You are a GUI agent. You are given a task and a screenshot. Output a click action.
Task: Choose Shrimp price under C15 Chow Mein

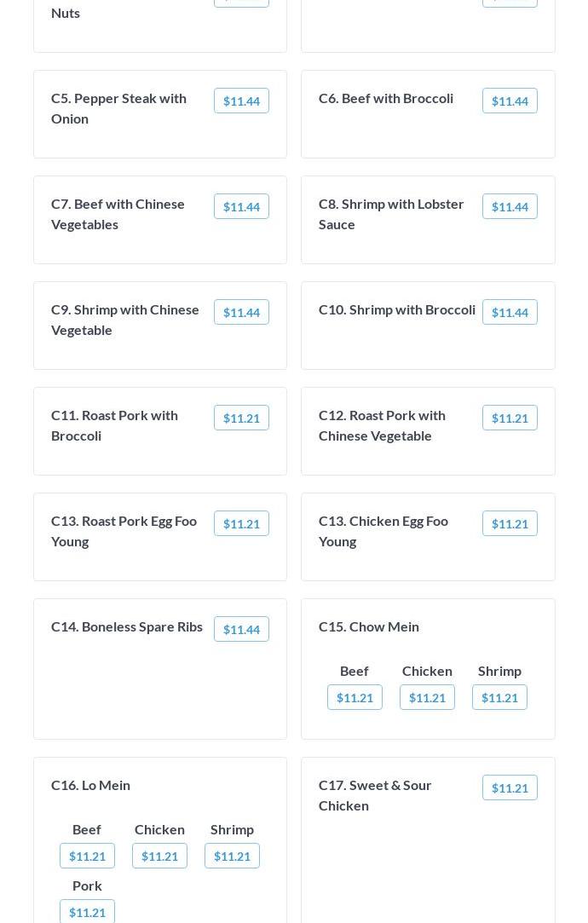click(499, 697)
